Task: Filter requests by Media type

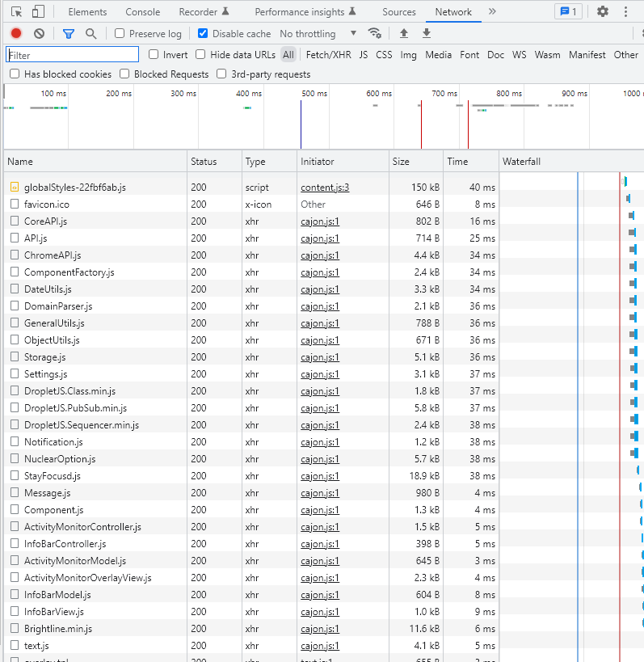Action: 439,55
